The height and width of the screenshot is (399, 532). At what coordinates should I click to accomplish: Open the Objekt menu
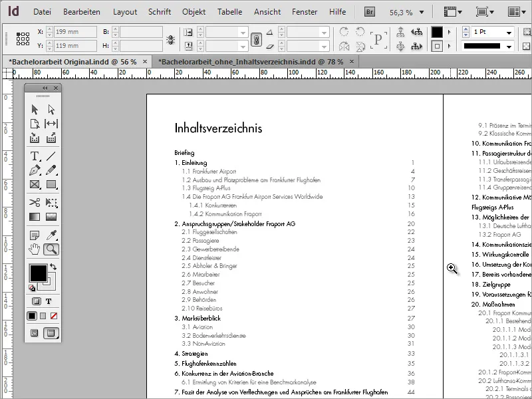(x=194, y=12)
